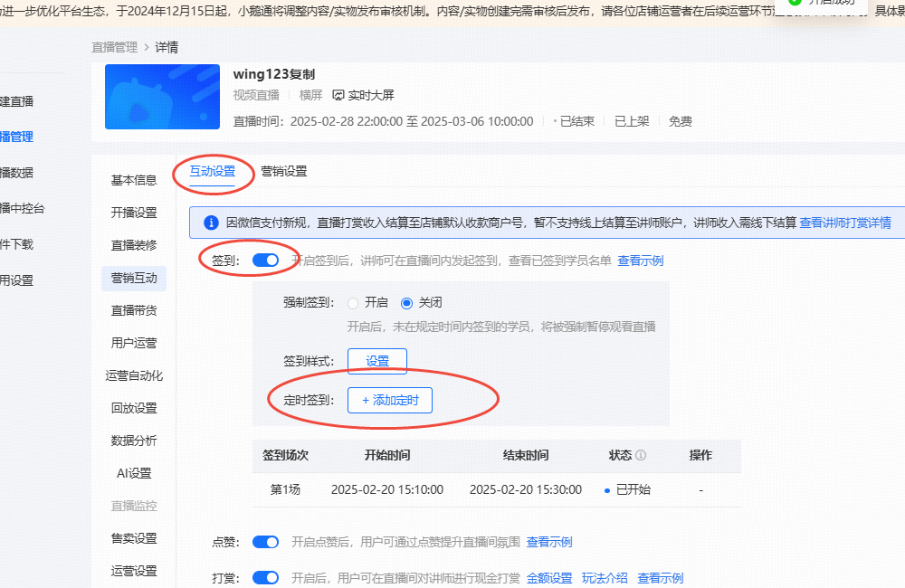Switch to the 互动设置 tab
This screenshot has height=588, width=905.
213,171
